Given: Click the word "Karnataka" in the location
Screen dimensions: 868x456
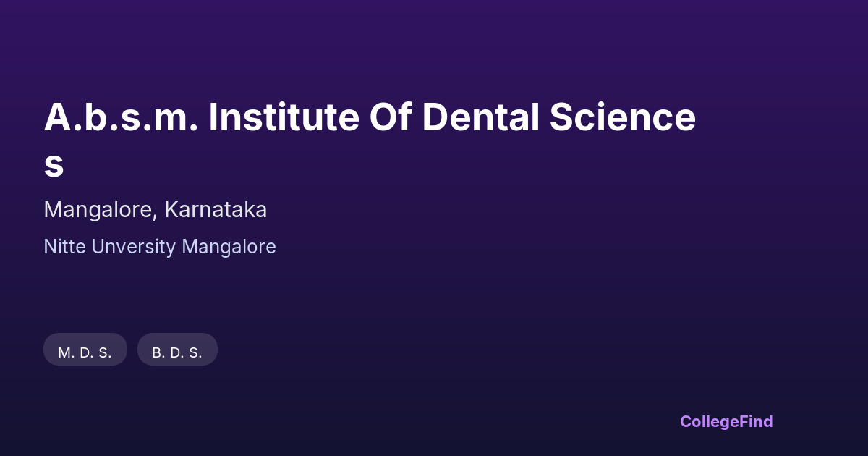Looking at the screenshot, I should coord(216,210).
